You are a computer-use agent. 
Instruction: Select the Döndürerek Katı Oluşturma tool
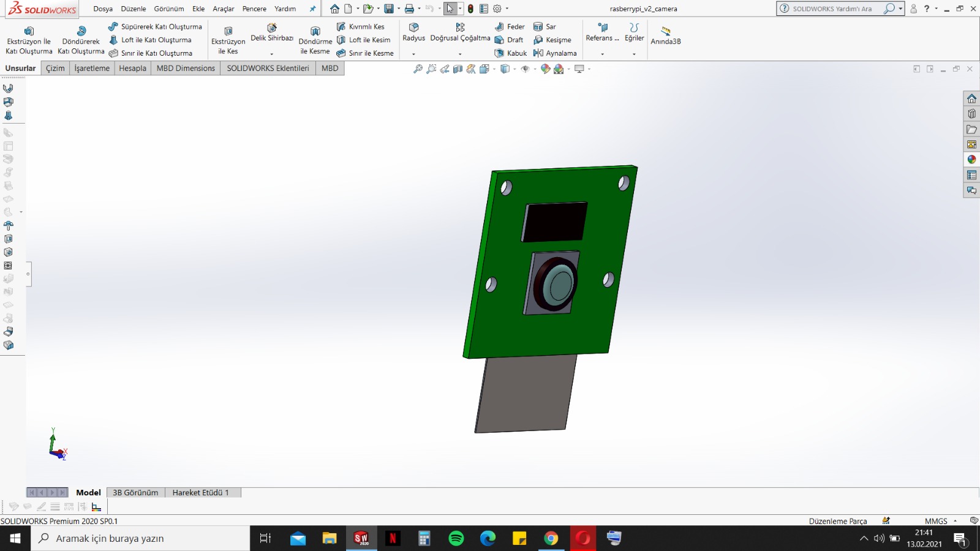(x=81, y=40)
